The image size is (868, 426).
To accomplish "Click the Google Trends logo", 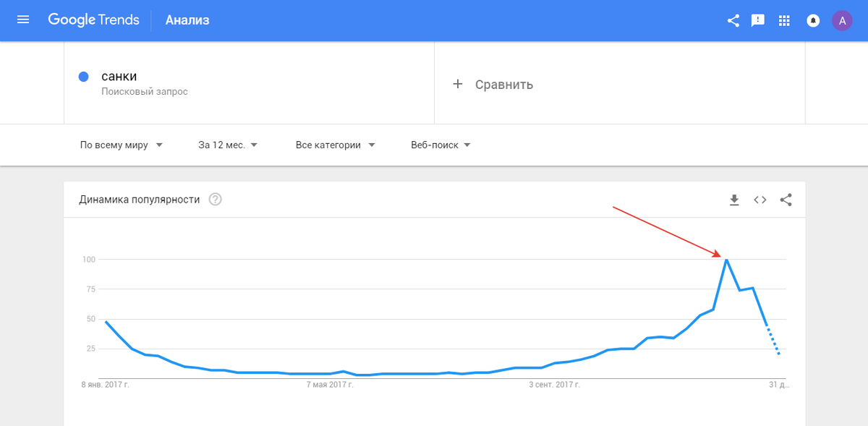I will click(x=94, y=20).
